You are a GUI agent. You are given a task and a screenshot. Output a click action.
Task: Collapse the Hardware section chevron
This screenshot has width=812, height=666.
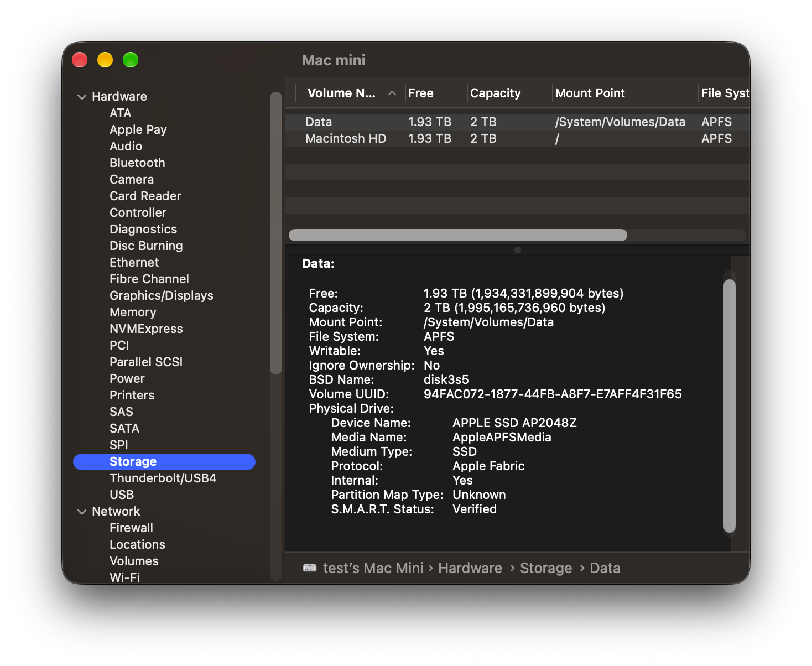coord(82,97)
